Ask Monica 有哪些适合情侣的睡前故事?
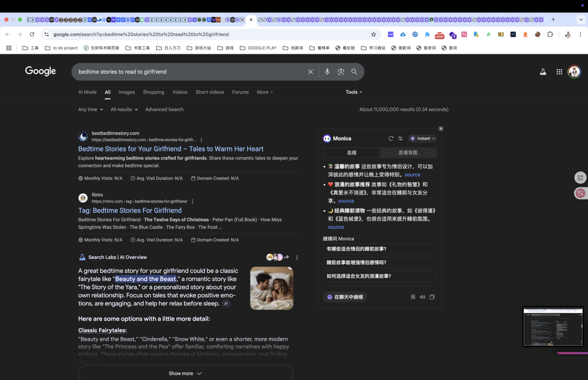 click(x=379, y=249)
